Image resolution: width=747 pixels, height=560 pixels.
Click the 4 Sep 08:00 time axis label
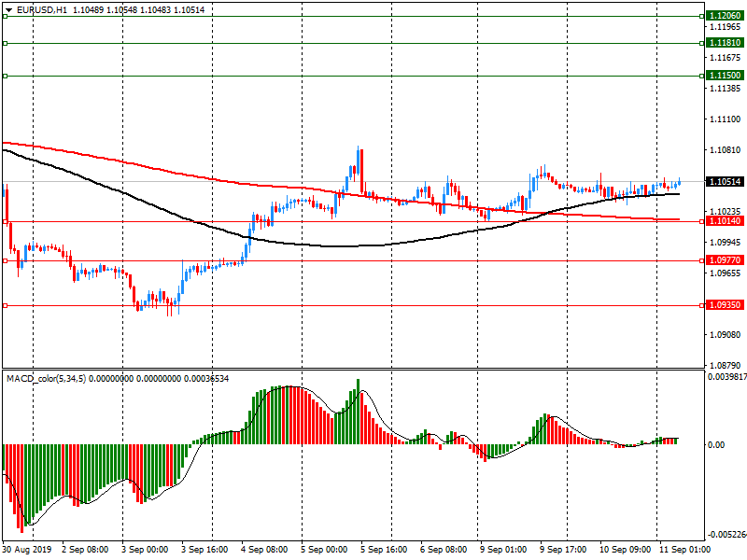point(264,550)
